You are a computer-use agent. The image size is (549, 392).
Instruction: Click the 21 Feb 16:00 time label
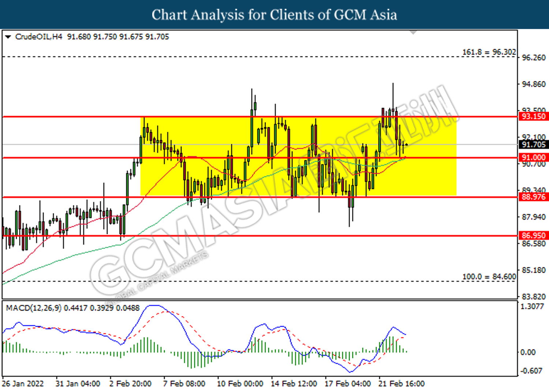[401, 384]
